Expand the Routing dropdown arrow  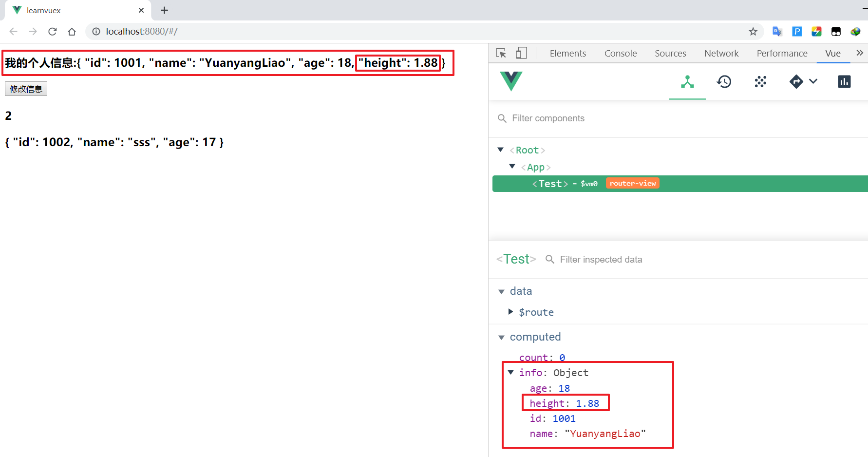813,81
